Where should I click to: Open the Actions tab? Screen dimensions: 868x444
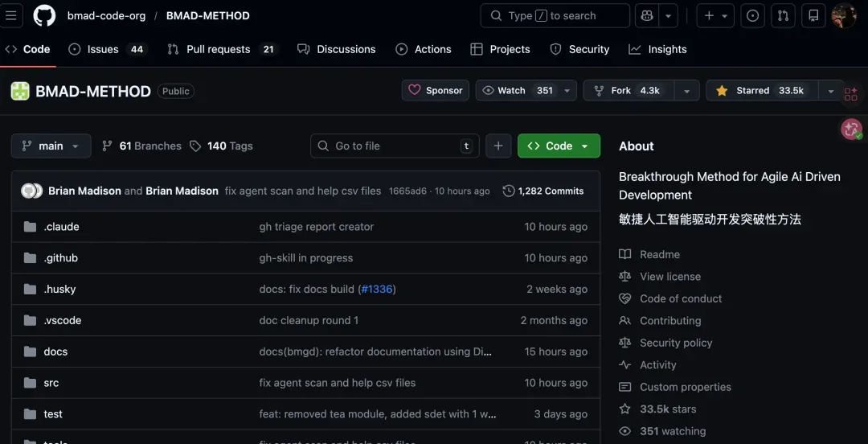[x=424, y=49]
